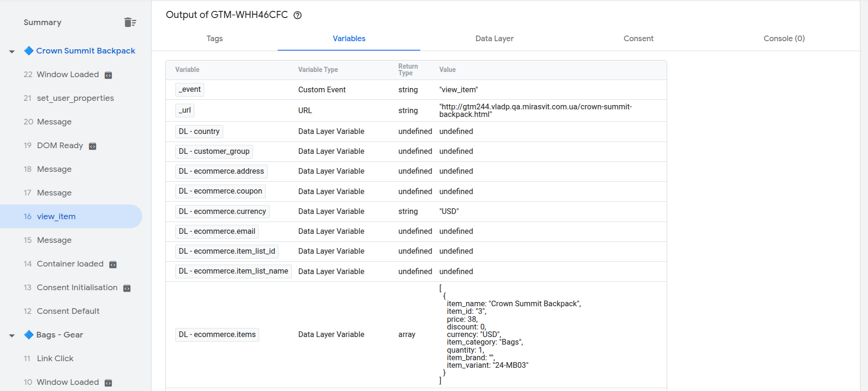Click the code icon beside Container loaded
The image size is (868, 391).
click(113, 265)
